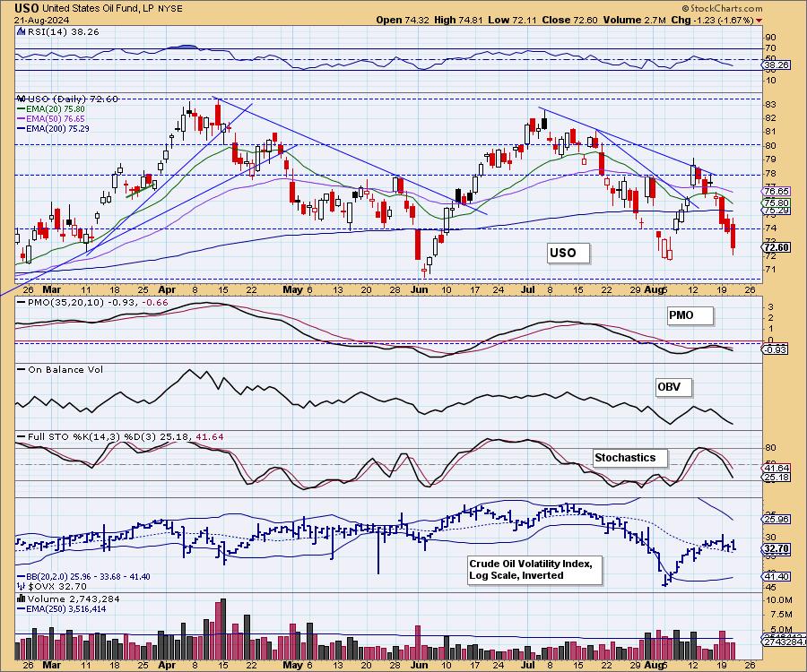Click the OBV annotation box

(x=673, y=387)
